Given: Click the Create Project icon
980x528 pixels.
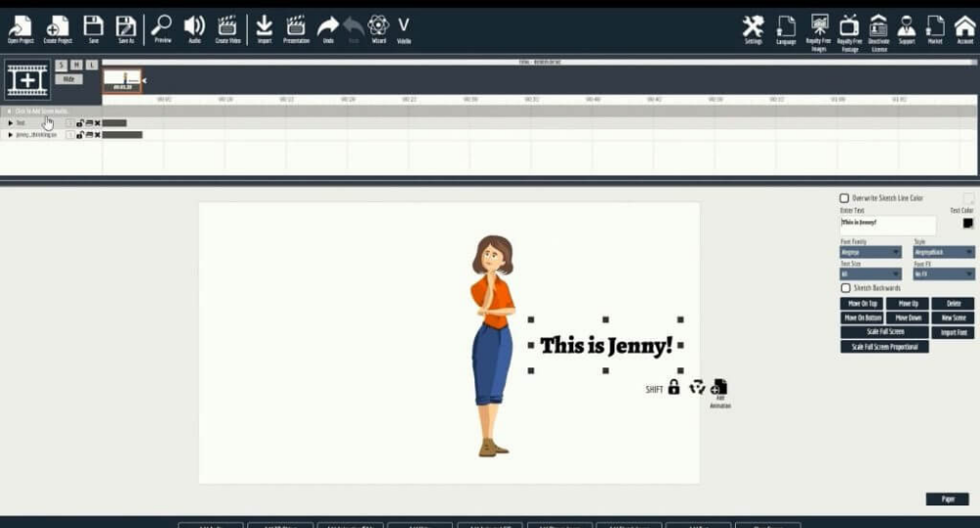Looking at the screenshot, I should [58, 29].
